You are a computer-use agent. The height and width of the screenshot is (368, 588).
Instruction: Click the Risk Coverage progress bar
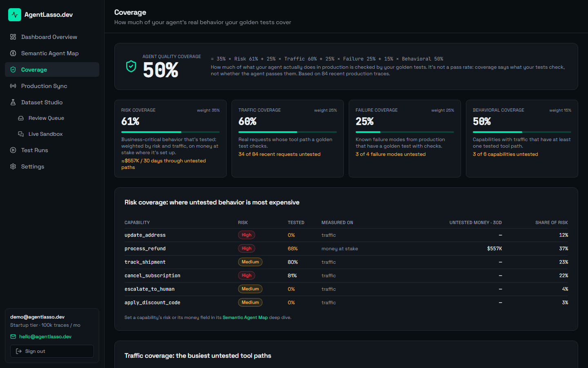tap(170, 132)
